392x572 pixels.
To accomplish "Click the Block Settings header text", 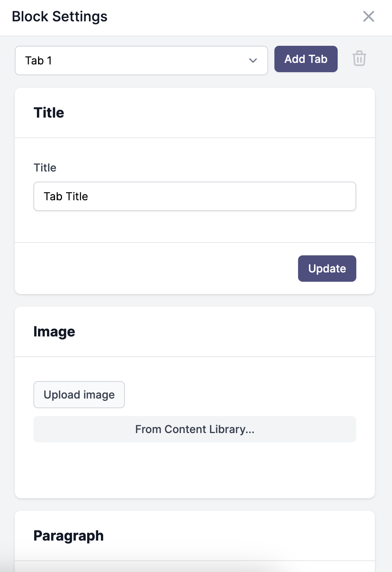I will click(60, 17).
